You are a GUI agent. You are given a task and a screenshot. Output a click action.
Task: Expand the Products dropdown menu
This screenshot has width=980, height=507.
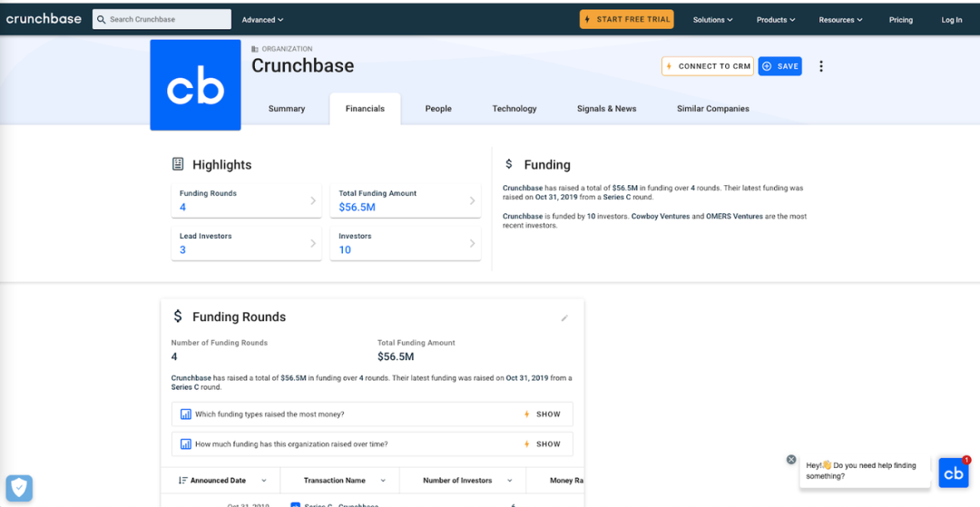tap(776, 20)
